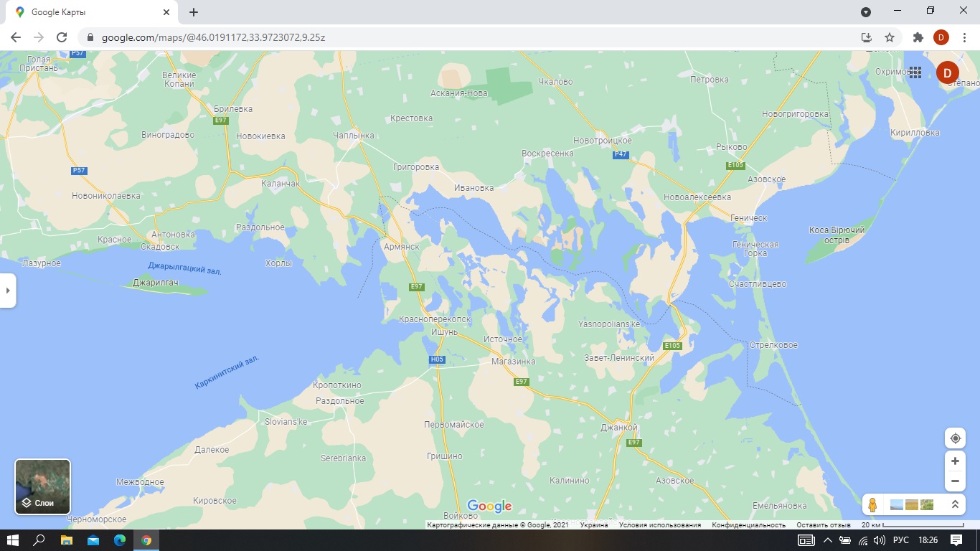Open the map data copyright notice
This screenshot has width=980, height=551.
[x=498, y=525]
